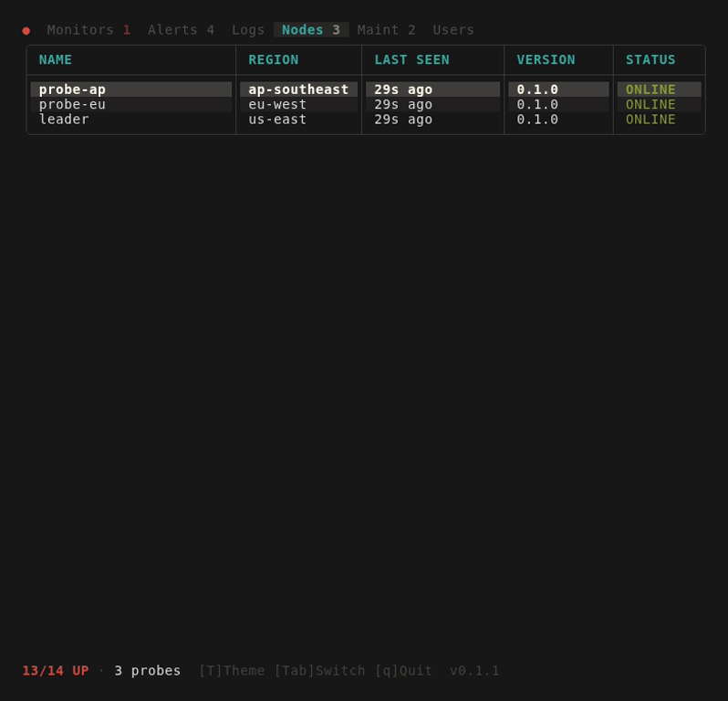Click the ap-southeast region cell
The width and height of the screenshot is (728, 701).
click(298, 89)
